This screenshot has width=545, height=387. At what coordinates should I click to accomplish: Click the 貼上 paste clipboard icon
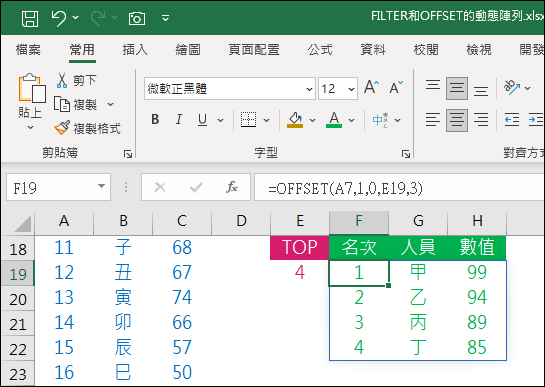[x=32, y=88]
